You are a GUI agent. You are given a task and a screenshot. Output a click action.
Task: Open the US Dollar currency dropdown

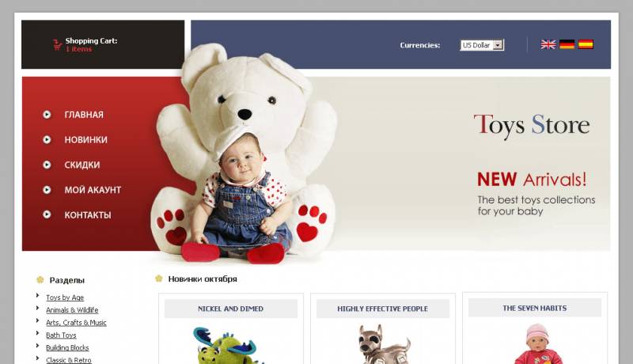click(x=482, y=45)
